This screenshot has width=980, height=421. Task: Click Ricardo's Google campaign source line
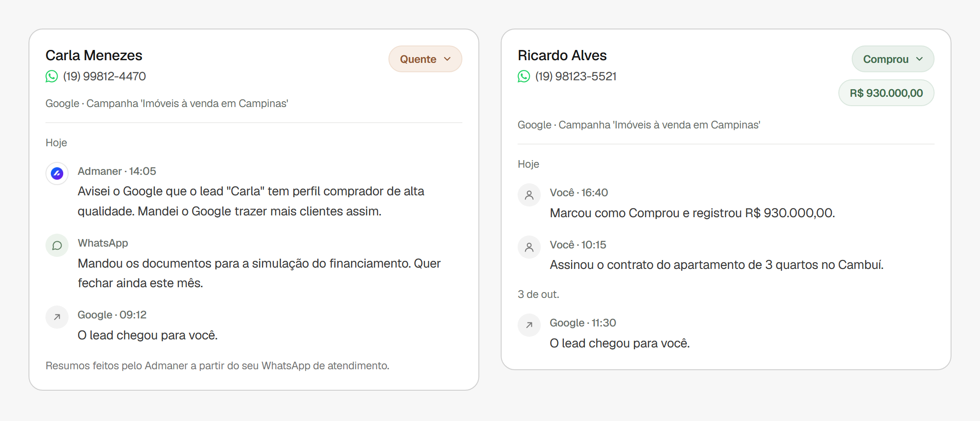coord(639,125)
